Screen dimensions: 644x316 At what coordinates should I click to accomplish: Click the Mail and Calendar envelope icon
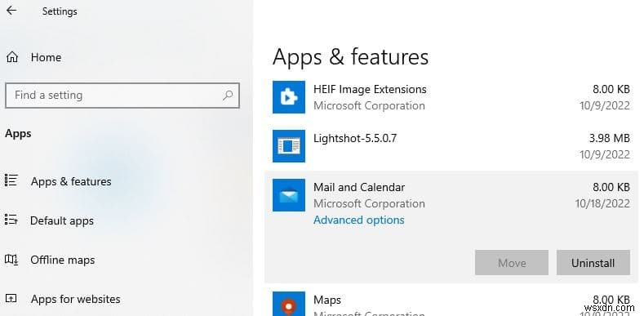pyautogui.click(x=289, y=195)
